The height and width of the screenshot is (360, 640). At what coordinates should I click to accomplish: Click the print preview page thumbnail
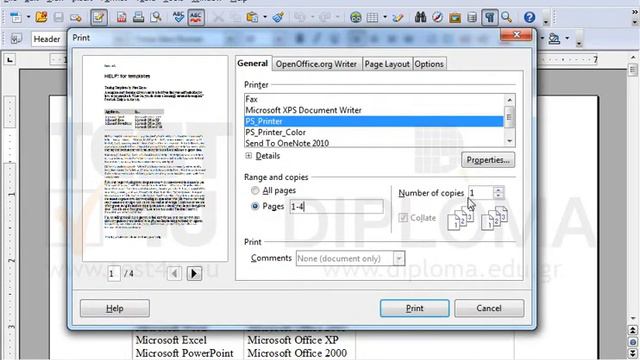[x=155, y=158]
